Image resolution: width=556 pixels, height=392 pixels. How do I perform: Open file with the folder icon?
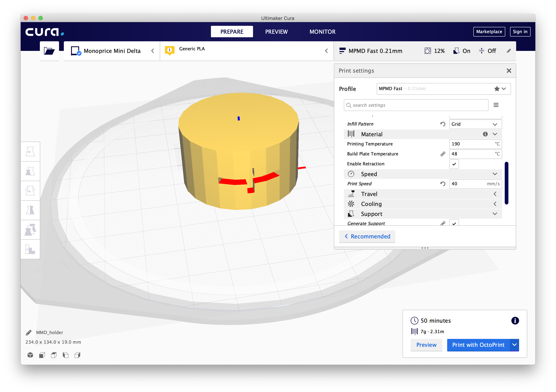click(49, 51)
